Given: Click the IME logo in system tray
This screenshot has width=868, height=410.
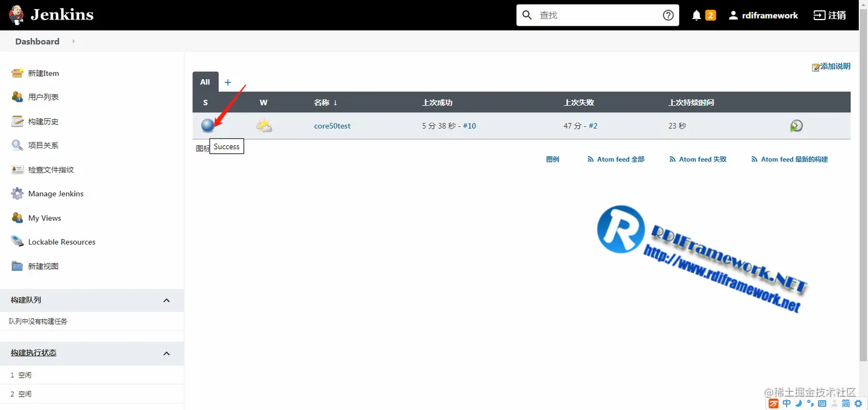Looking at the screenshot, I should tap(773, 404).
